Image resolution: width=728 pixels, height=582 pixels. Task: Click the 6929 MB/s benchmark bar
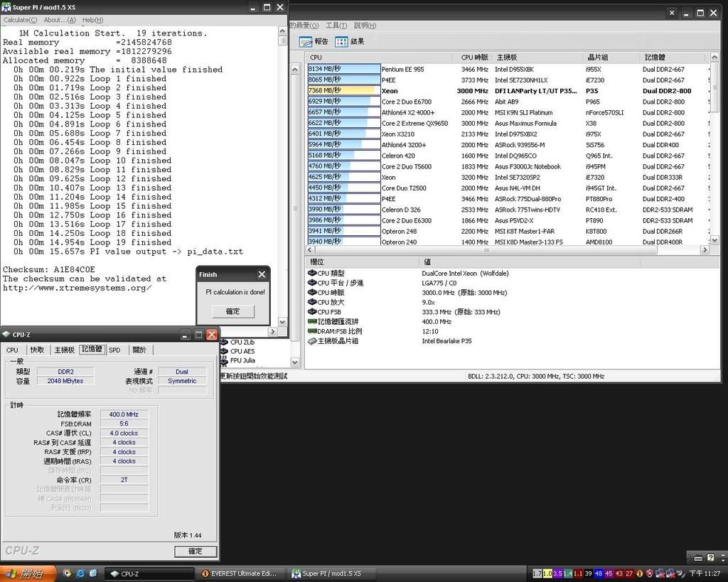point(343,102)
